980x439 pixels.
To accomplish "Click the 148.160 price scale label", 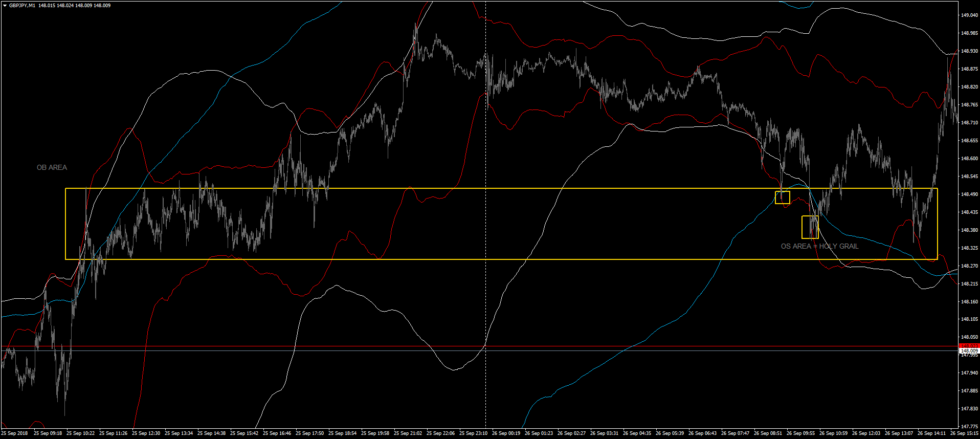I will pos(969,302).
